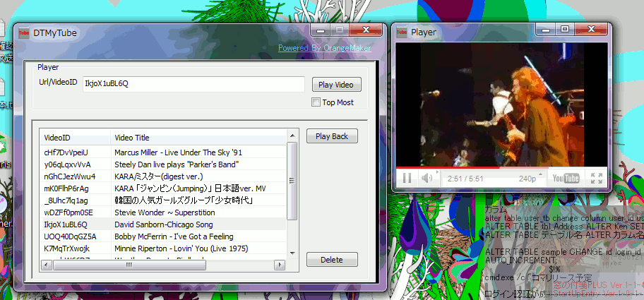Click the DTMyTube title bar app icon

[x=24, y=33]
